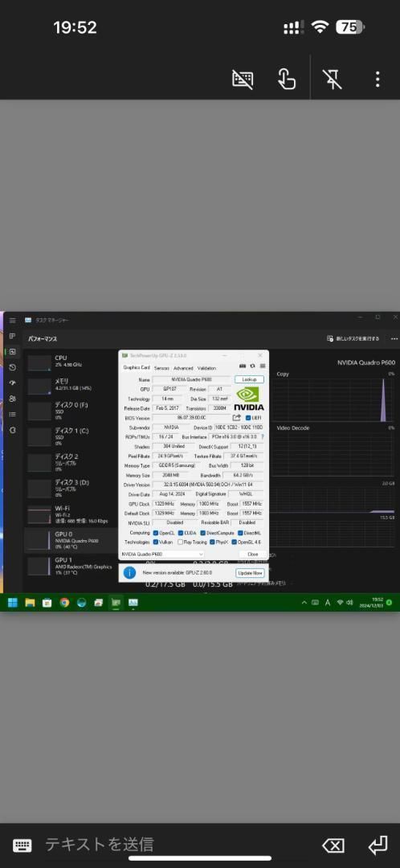The height and width of the screenshot is (868, 400).
Task: Open Windows Start menu on the taskbar
Action: pos(13,602)
